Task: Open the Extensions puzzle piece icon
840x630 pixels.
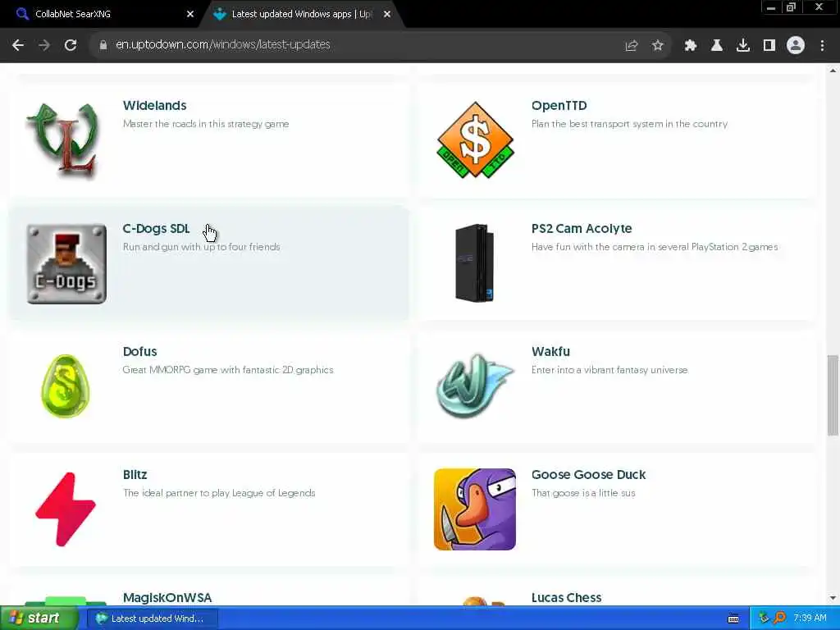Action: coord(691,46)
